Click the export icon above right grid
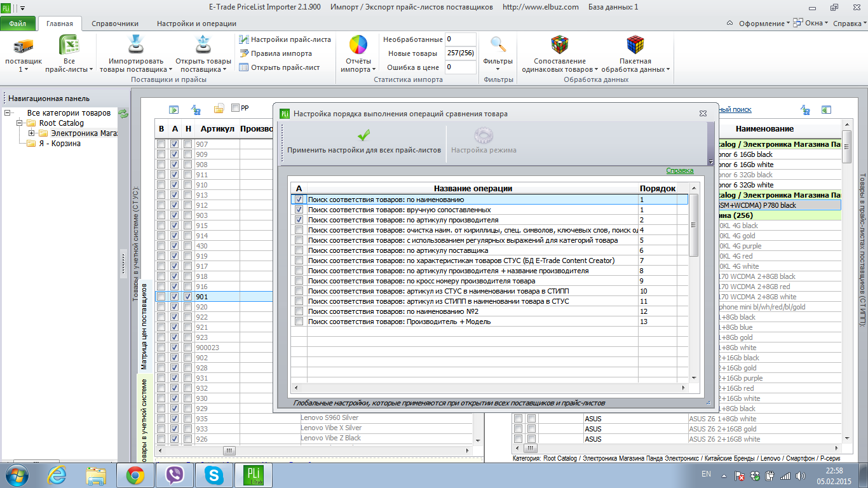The height and width of the screenshot is (488, 868). pyautogui.click(x=827, y=109)
